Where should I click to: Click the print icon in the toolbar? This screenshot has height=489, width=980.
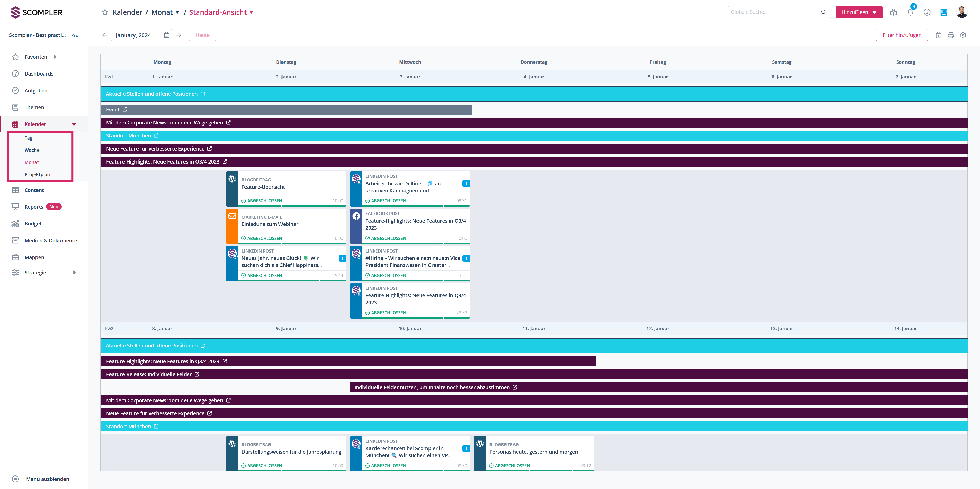click(951, 35)
